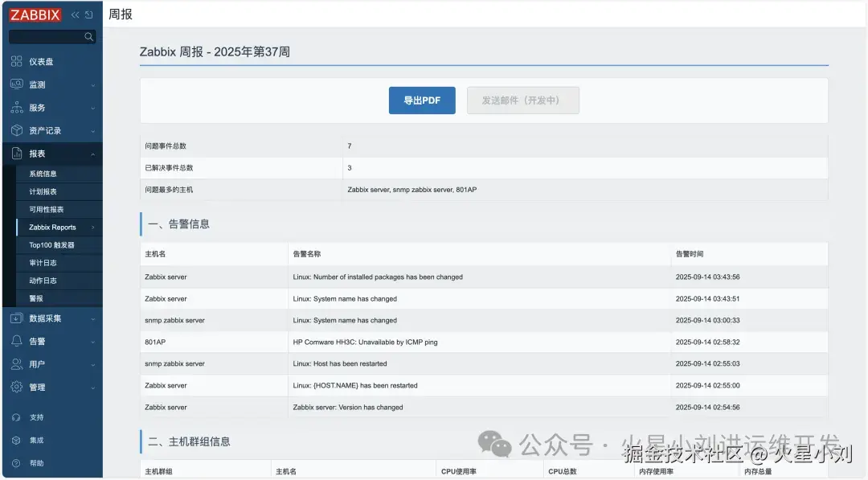The image size is (868, 480).
Task: Click the 集成 integrations icon
Action: pyautogui.click(x=16, y=440)
